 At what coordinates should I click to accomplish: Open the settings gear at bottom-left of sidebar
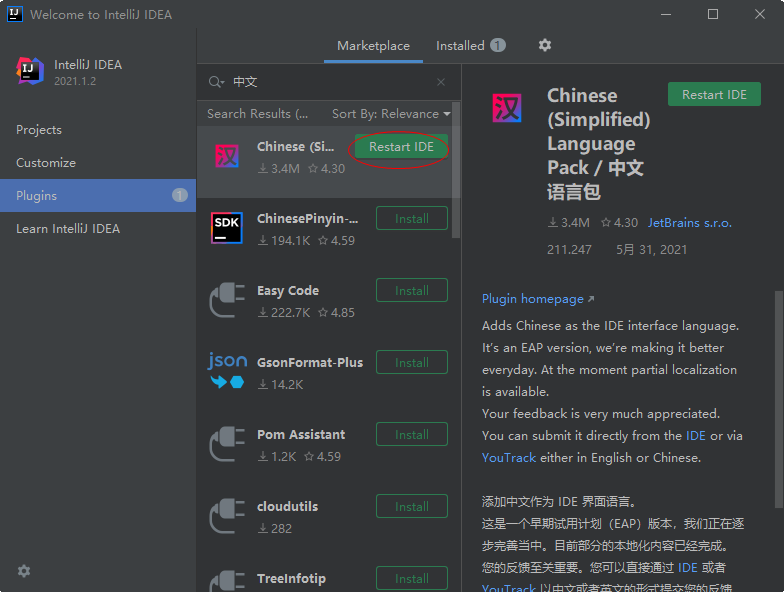(x=24, y=571)
